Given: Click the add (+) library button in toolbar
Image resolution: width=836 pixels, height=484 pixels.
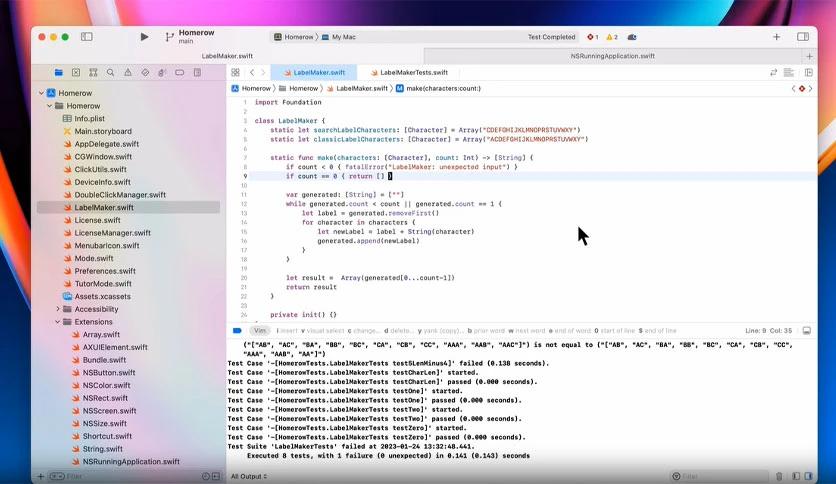Looking at the screenshot, I should click(x=776, y=37).
